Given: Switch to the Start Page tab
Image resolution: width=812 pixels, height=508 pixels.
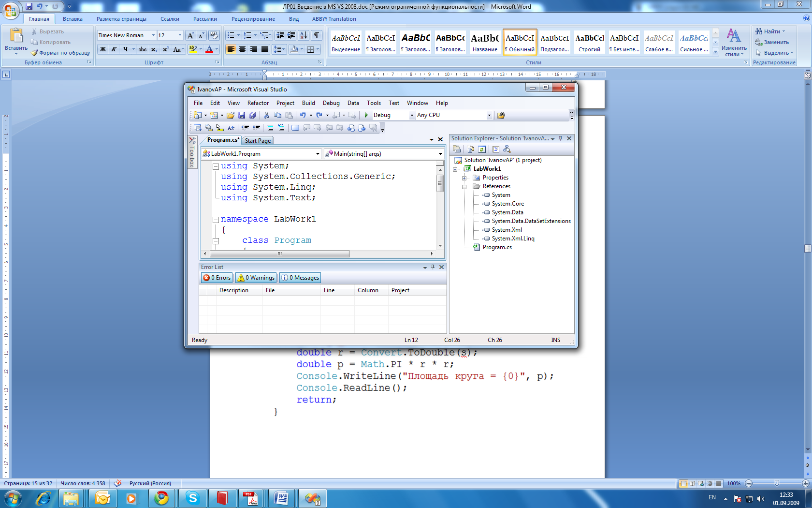Looking at the screenshot, I should [258, 141].
